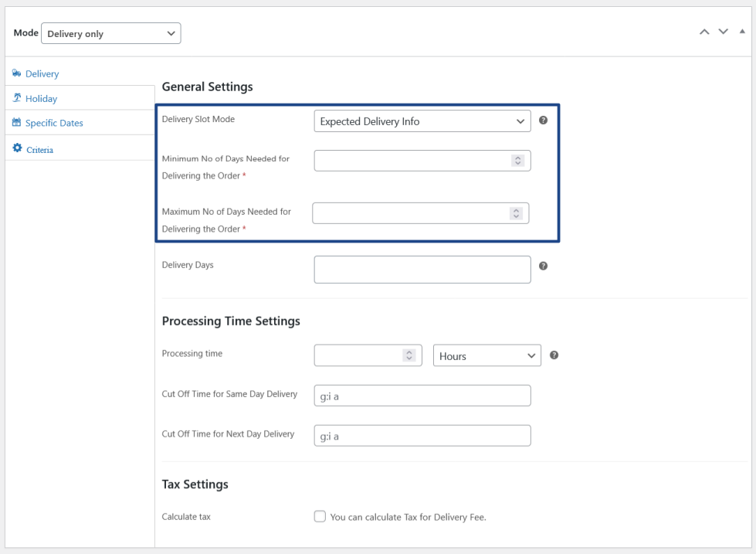This screenshot has height=554, width=756.
Task: Open the Hours unit dropdown
Action: click(487, 356)
